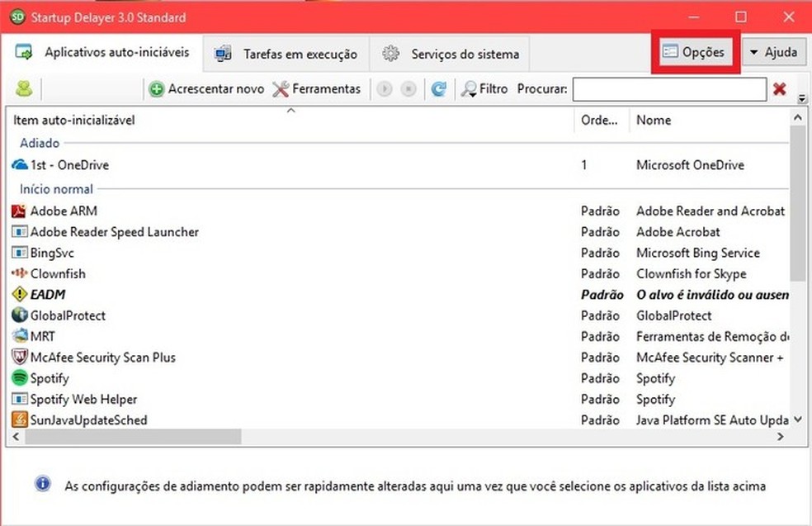Click the EADM warning icon
This screenshot has width=812, height=526.
[19, 294]
